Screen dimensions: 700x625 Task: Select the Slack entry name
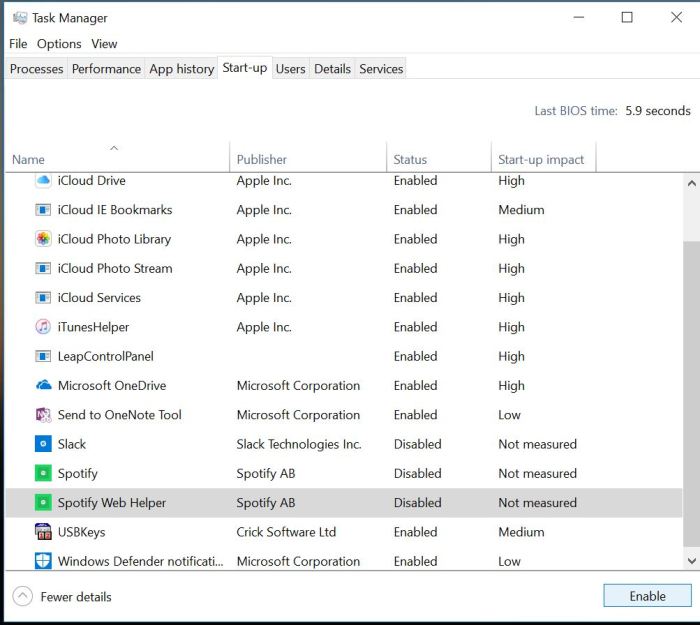pos(72,444)
